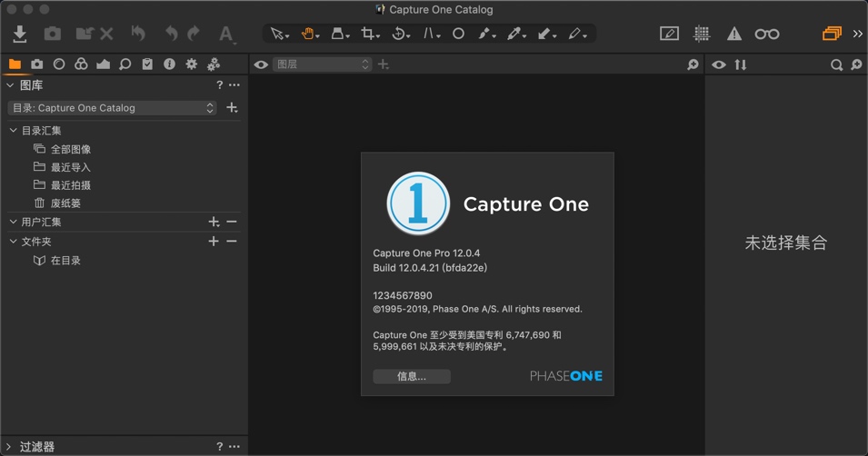
Task: Collapse the 目录汇集 section
Action: pyautogui.click(x=14, y=131)
